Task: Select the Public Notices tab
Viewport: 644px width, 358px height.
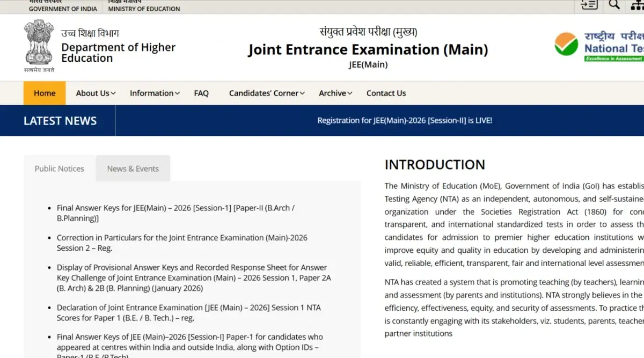Action: click(x=59, y=169)
